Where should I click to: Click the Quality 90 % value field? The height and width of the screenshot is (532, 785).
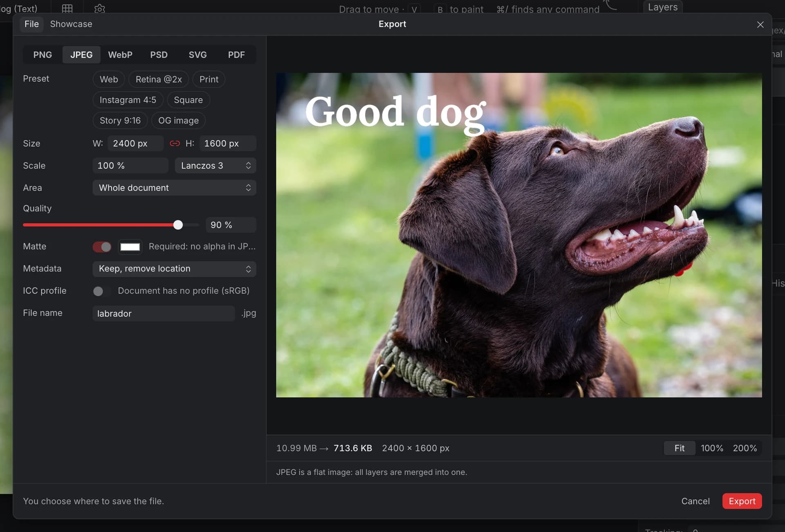click(x=231, y=225)
